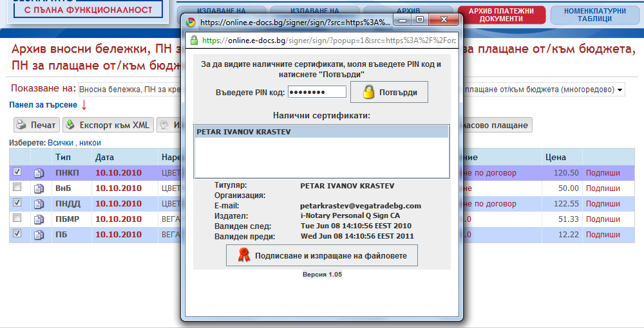
Task: Click the green SSL padlock in popup address bar
Action: tap(194, 40)
